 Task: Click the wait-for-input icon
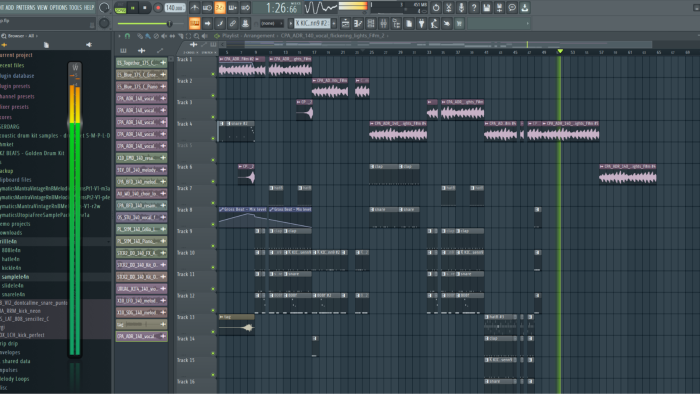pyautogui.click(x=207, y=8)
